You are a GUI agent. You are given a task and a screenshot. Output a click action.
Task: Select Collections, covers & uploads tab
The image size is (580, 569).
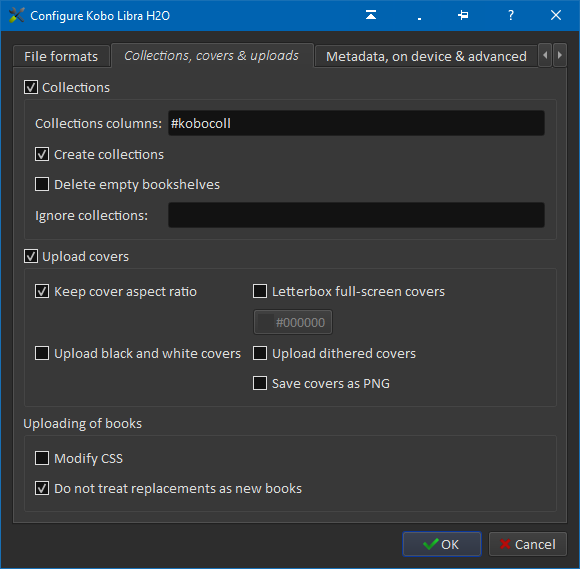point(212,55)
